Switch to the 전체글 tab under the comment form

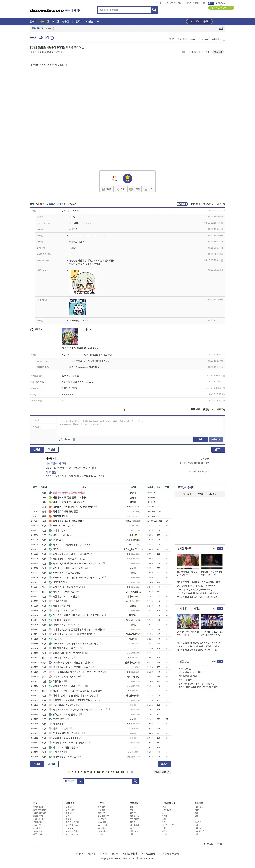pyautogui.click(x=37, y=449)
